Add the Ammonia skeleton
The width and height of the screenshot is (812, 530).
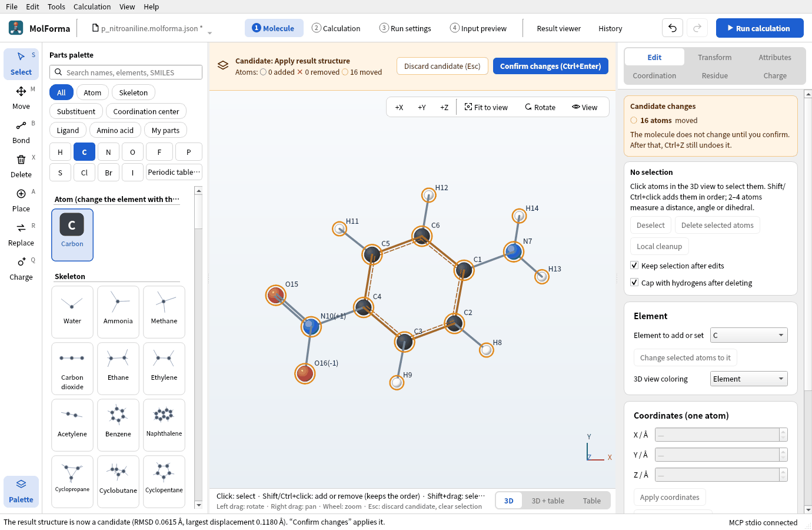(x=118, y=312)
